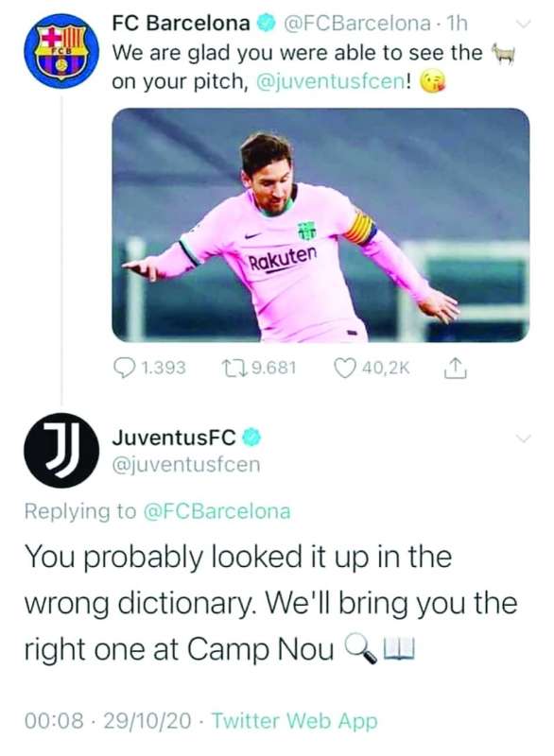
Task: Click the goat emoji in tweet
Action: [503, 54]
